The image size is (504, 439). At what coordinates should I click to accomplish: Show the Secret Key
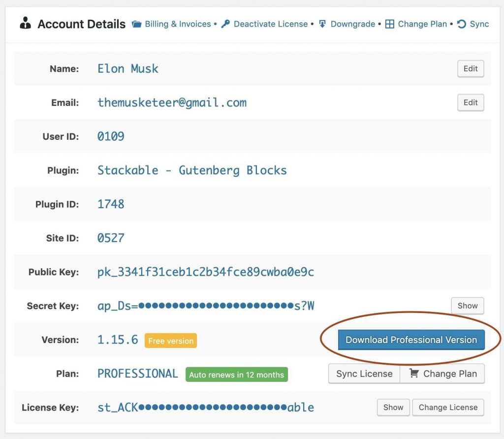coord(468,306)
